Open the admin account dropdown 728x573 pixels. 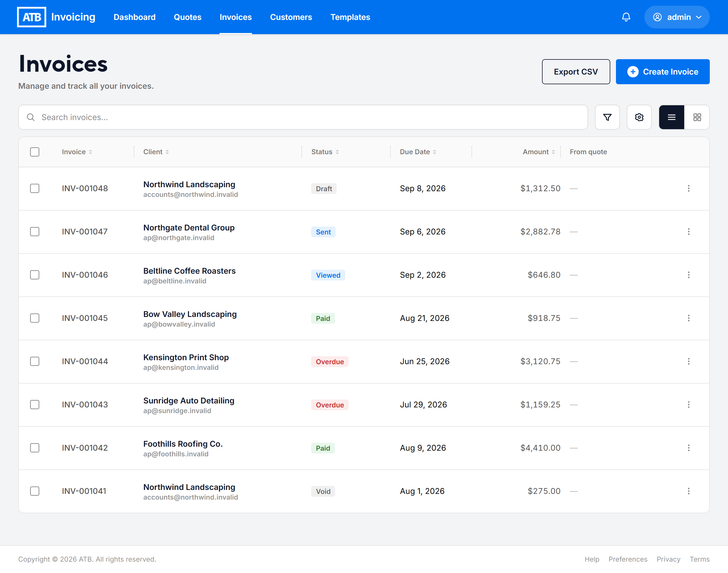click(x=677, y=17)
